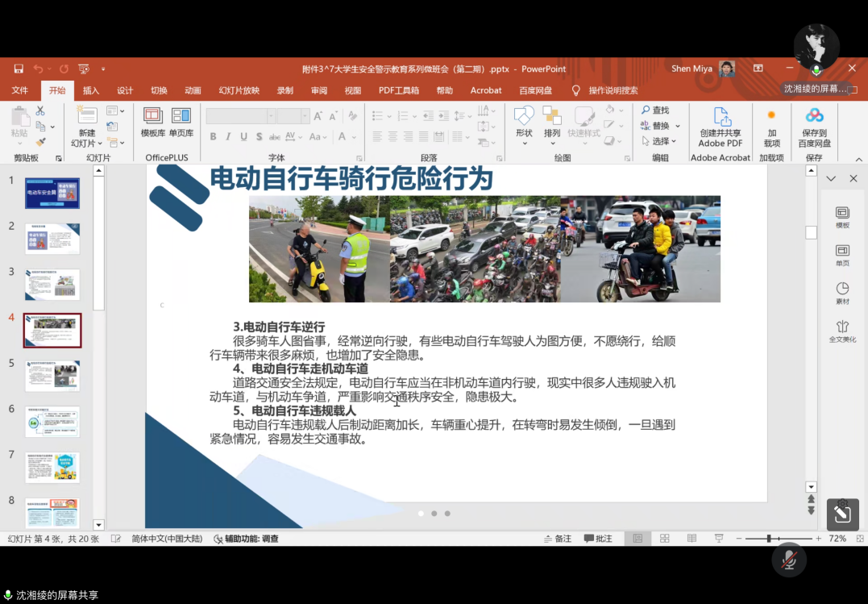Open the 单页库 single page library
Image resolution: width=868 pixels, height=604 pixels.
tap(181, 122)
